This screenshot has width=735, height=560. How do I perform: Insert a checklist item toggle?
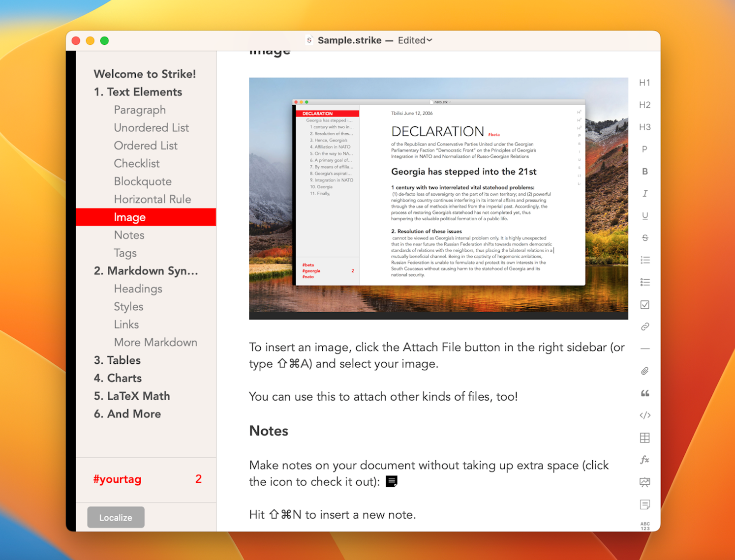644,304
